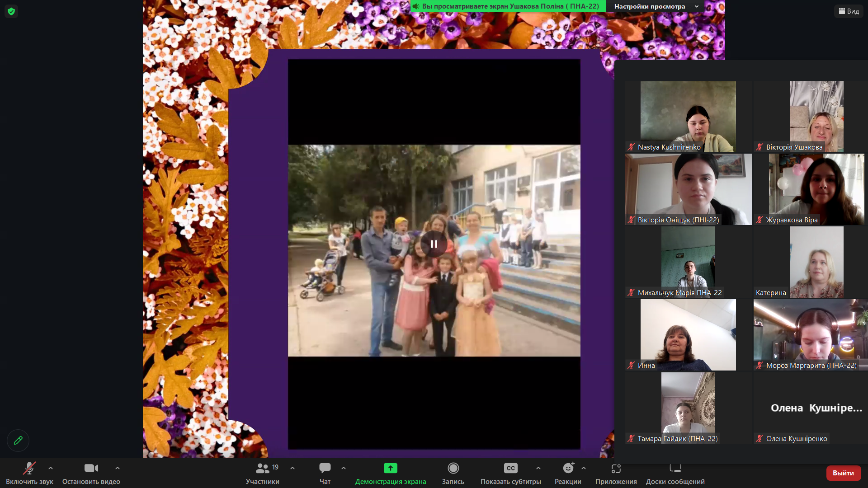Click the green encryption shield icon
This screenshot has height=488, width=868.
pyautogui.click(x=11, y=11)
